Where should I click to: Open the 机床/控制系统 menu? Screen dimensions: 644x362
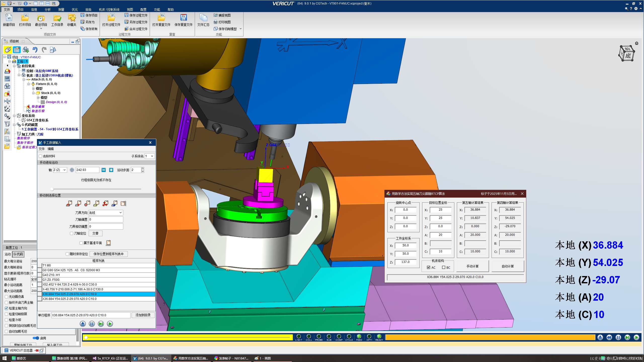[x=109, y=10]
